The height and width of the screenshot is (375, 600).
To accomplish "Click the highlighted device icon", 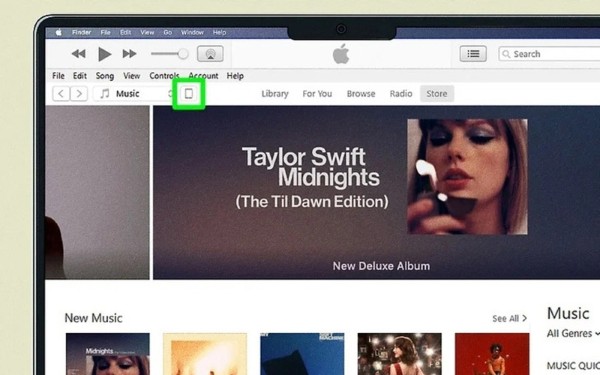I will 189,93.
